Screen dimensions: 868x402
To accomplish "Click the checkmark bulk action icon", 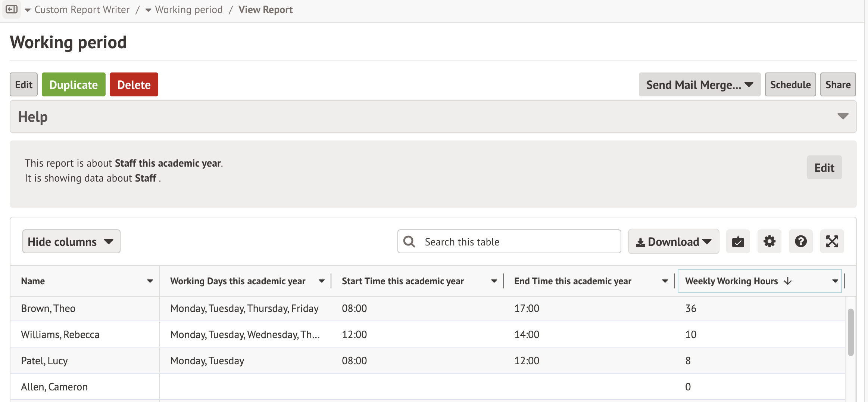I will pos(738,242).
